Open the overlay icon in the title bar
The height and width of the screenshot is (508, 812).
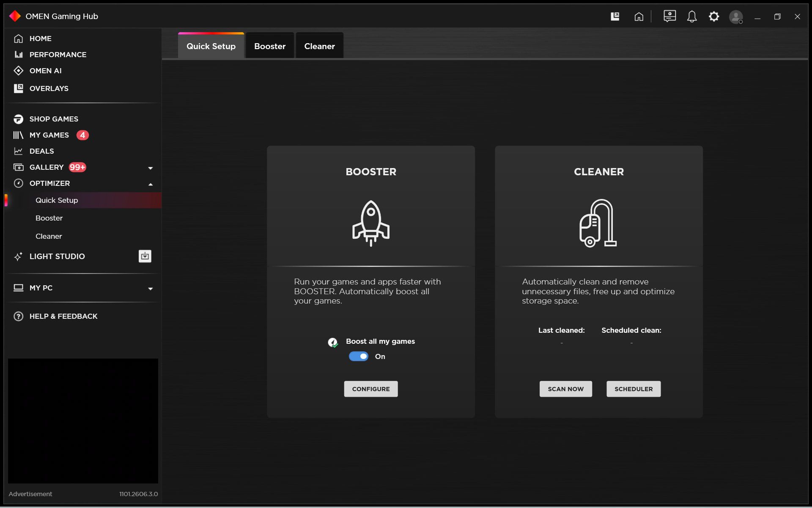(x=615, y=17)
